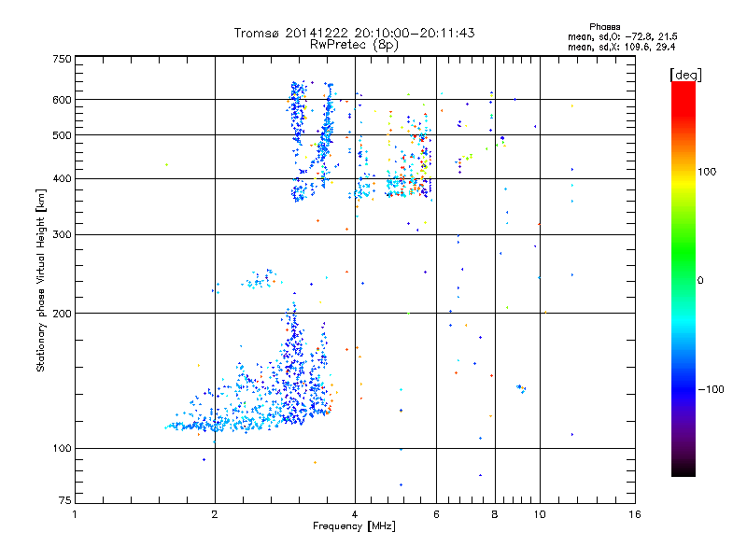Click the x-axis '2' tick label

215,514
